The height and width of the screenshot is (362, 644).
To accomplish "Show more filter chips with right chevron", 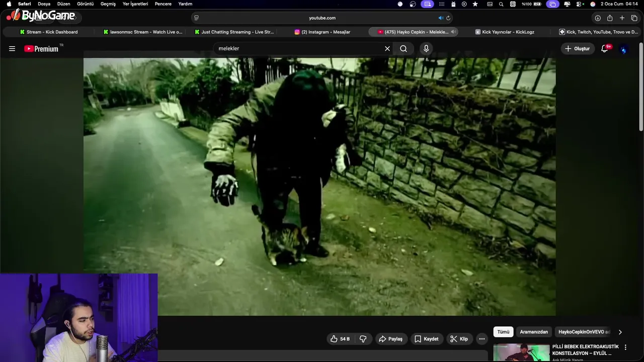I will 620,332.
